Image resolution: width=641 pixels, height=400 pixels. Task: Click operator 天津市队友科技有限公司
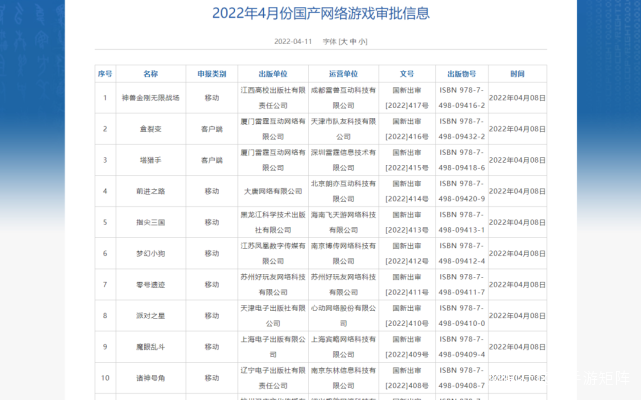[343, 129]
